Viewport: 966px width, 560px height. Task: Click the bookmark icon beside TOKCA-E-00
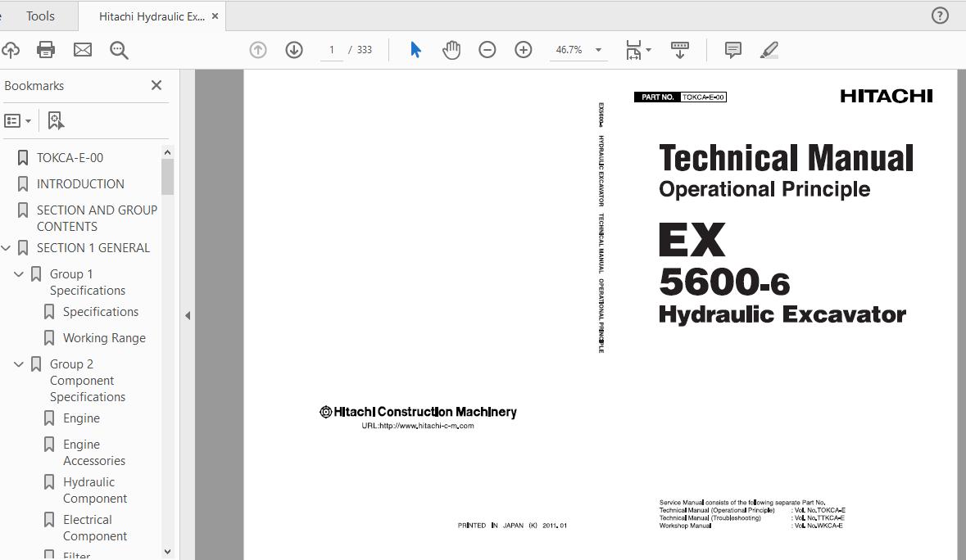tap(23, 157)
